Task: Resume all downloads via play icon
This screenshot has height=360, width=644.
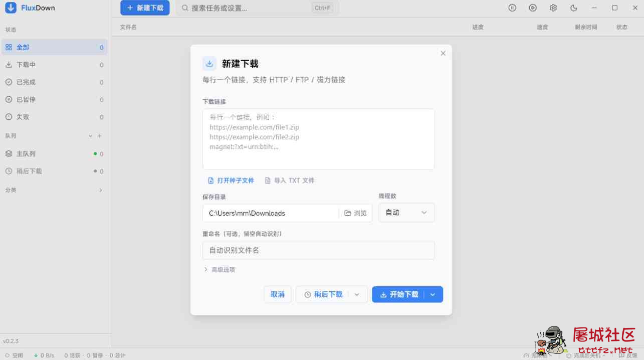Action: pyautogui.click(x=533, y=8)
